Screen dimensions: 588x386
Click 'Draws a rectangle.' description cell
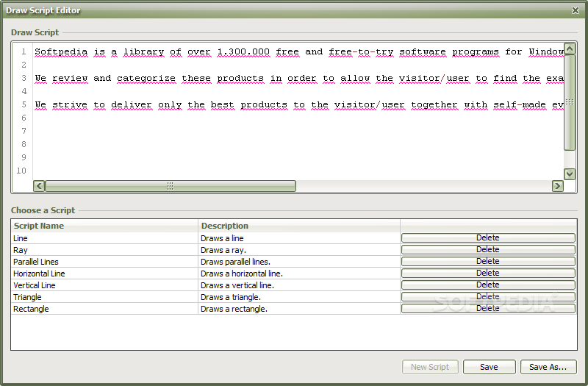pos(299,309)
